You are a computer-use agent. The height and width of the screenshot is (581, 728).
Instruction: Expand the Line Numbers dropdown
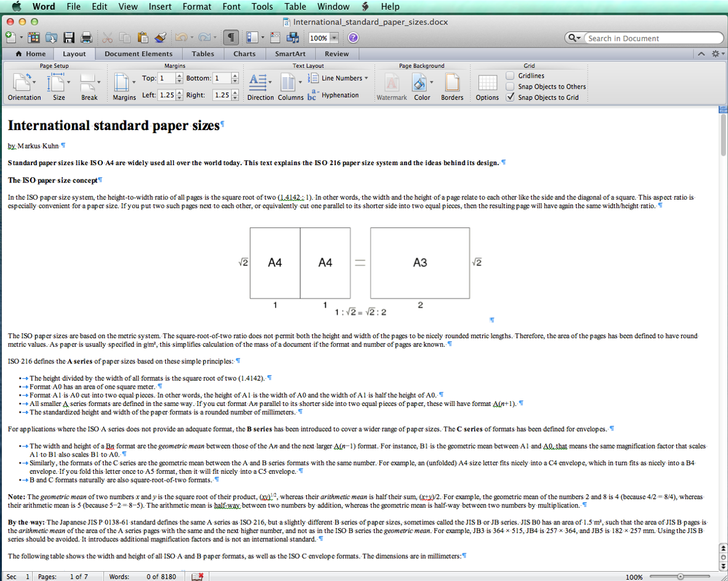[366, 78]
